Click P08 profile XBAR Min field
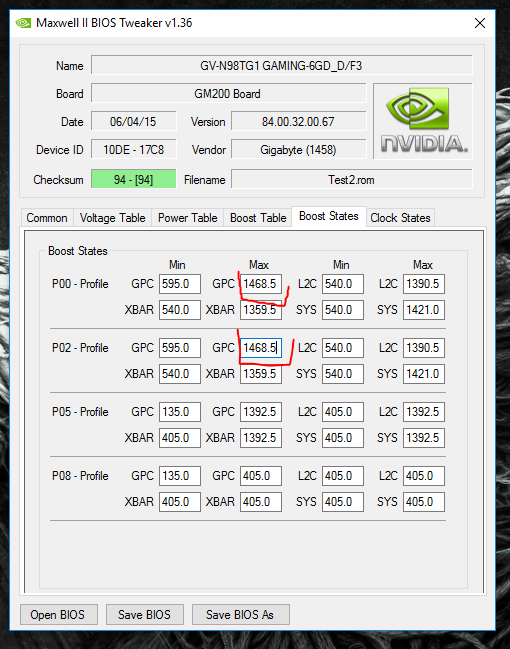The image size is (510, 649). (x=180, y=502)
